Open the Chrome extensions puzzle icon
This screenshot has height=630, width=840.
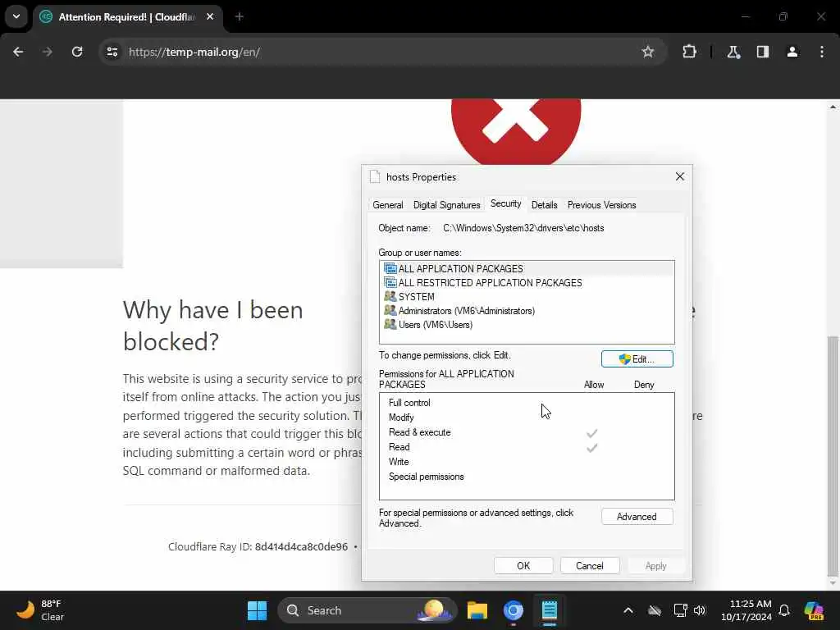click(689, 52)
